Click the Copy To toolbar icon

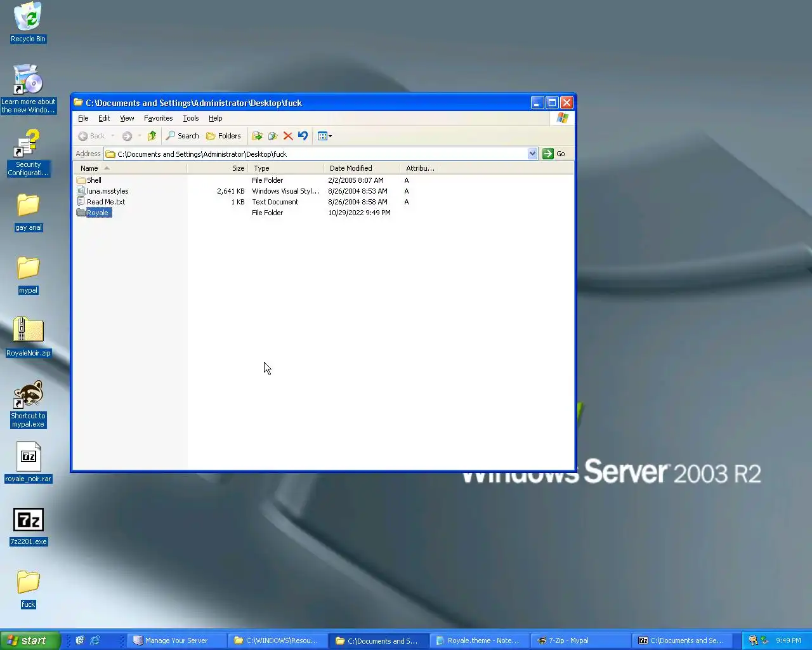click(x=273, y=136)
